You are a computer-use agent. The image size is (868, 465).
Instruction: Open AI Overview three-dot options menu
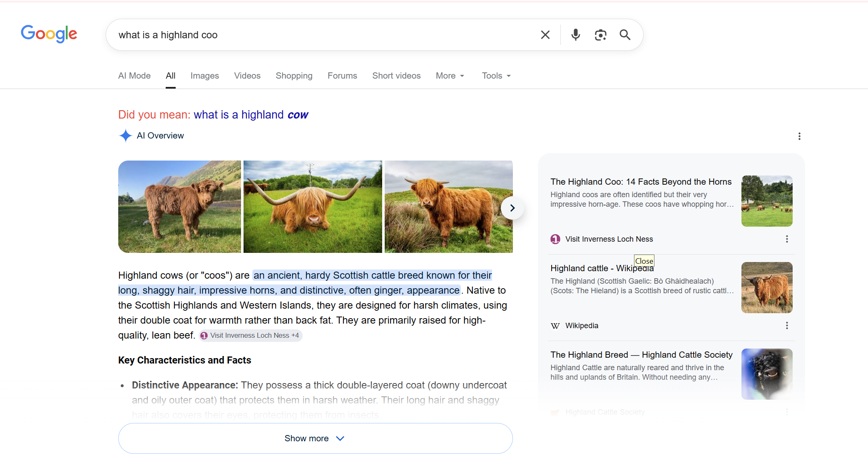(x=799, y=136)
